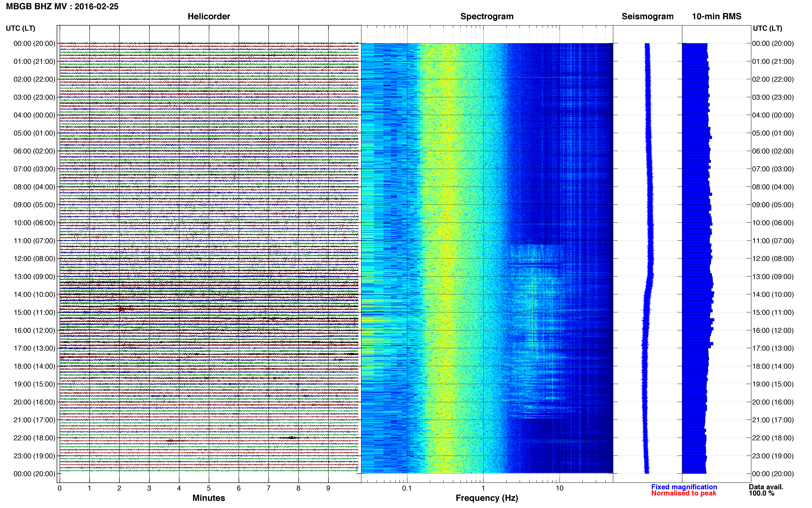Click the 'UTC (LT)' label above the left time axis
Viewport: 812px width, 508px height.
pyautogui.click(x=21, y=28)
